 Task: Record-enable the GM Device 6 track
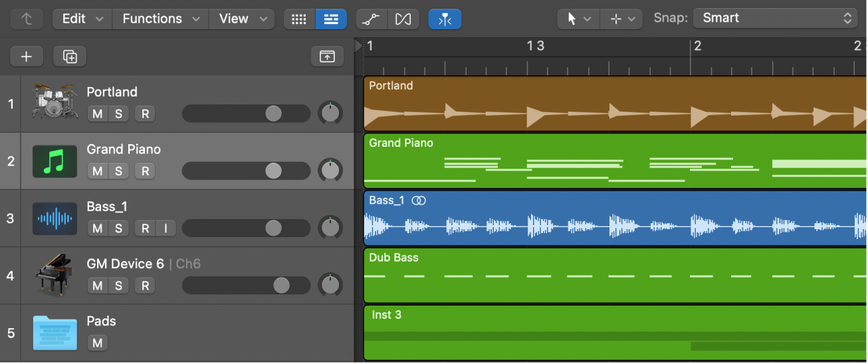click(145, 286)
